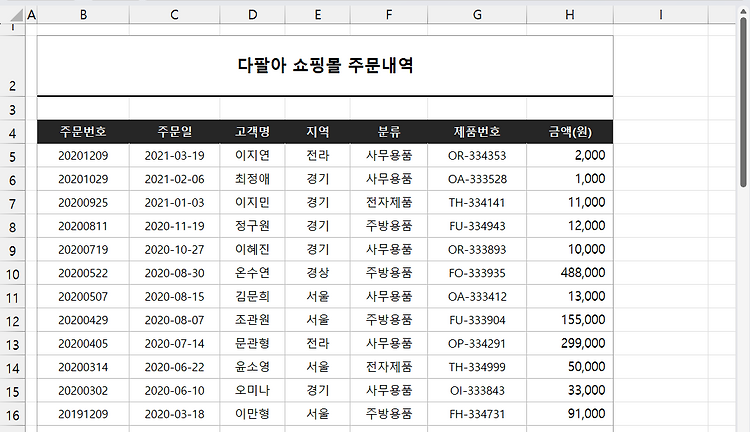750x432 pixels.
Task: Click the 금액(원) header cell
Action: point(570,132)
